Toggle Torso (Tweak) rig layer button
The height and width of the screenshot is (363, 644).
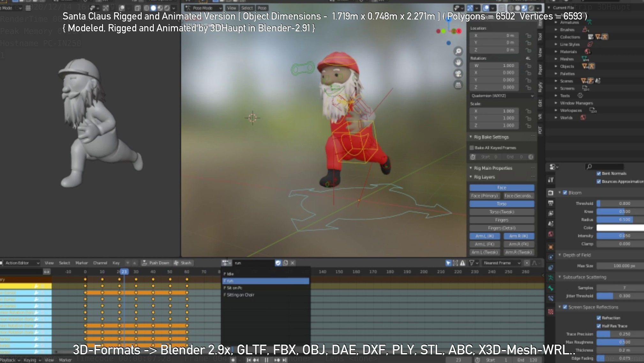(x=502, y=212)
